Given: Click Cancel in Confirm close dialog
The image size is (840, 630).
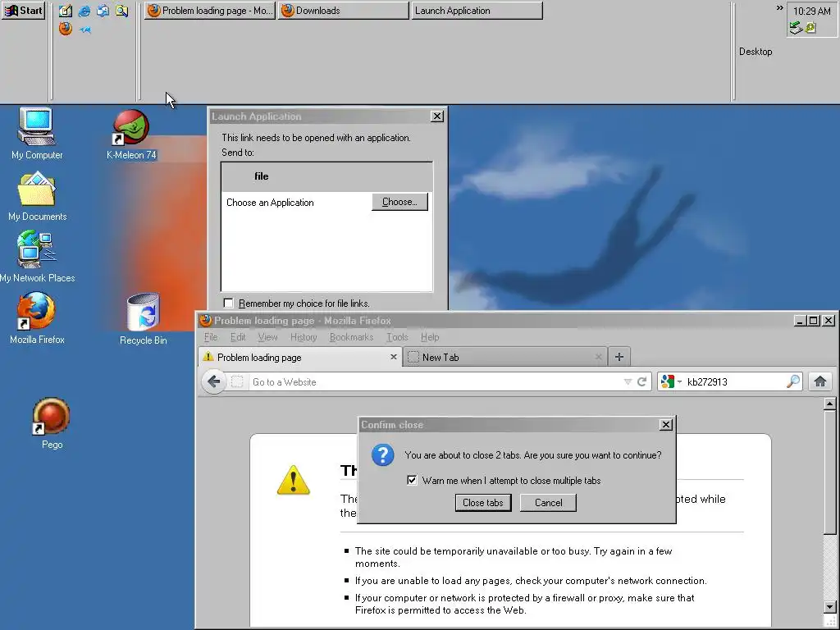Looking at the screenshot, I should pyautogui.click(x=548, y=503).
